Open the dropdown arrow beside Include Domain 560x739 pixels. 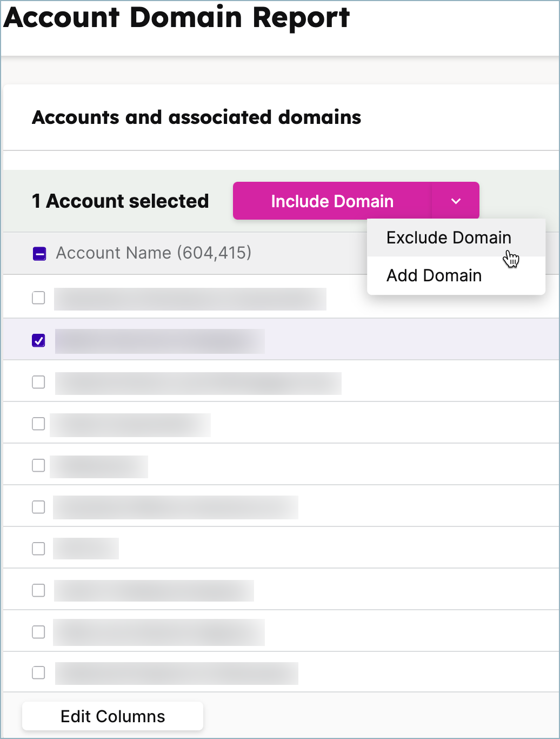click(455, 201)
